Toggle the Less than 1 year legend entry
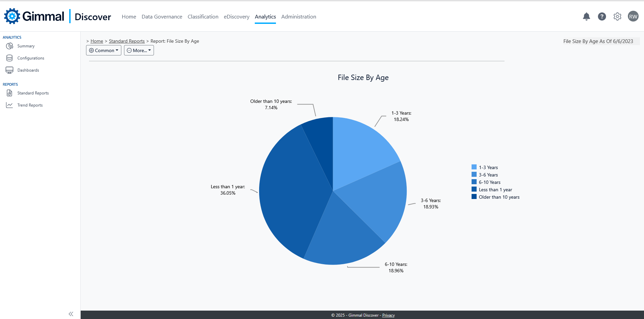 [495, 190]
